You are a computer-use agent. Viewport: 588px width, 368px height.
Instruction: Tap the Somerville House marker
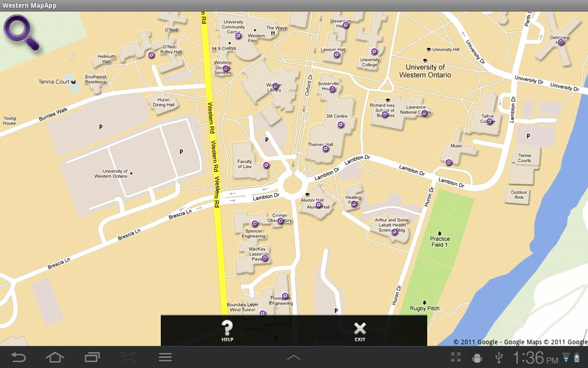pos(333,89)
